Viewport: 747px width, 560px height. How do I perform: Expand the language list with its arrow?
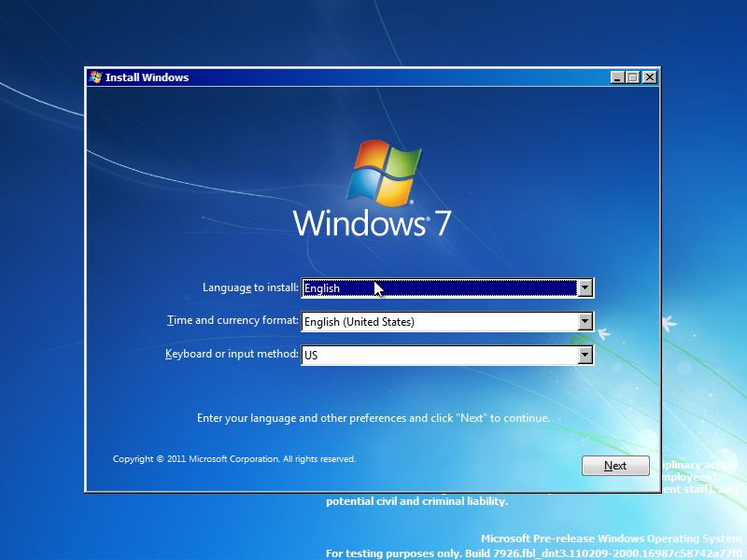(x=585, y=287)
